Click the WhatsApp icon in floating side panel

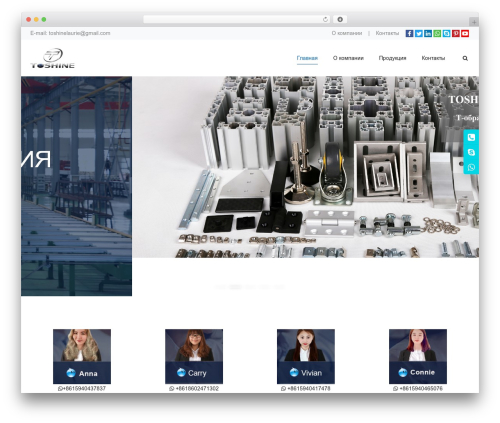click(x=471, y=167)
